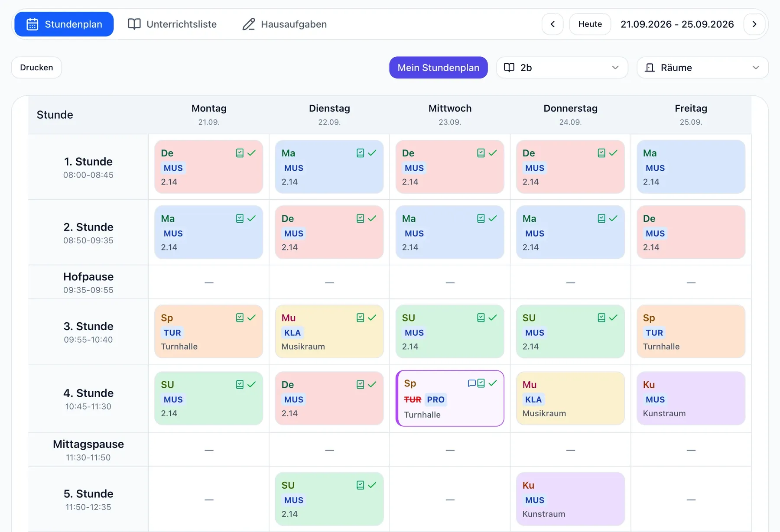Click the checkmark on Wednesday 3. Stunde SU

point(492,318)
